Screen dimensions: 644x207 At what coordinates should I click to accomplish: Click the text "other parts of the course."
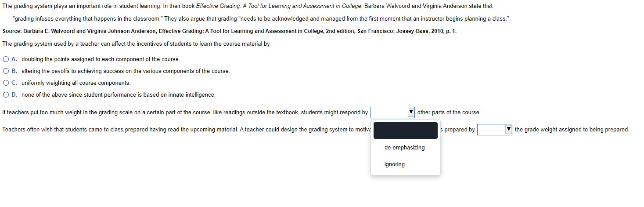click(449, 113)
